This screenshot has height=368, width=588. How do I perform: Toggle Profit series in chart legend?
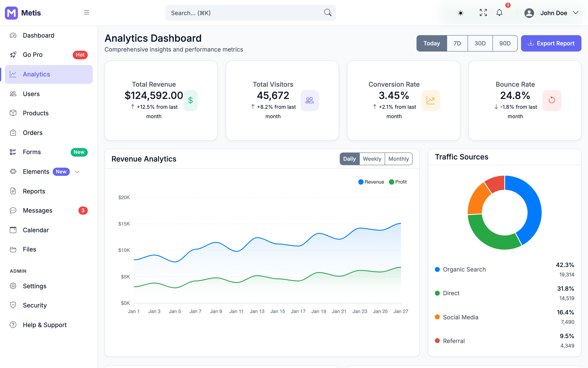pos(398,182)
